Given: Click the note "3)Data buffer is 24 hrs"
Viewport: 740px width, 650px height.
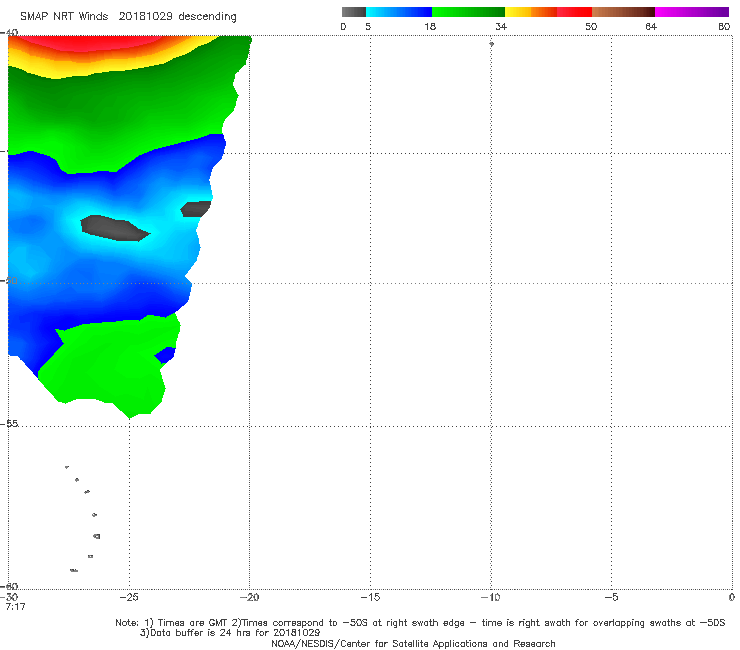Looking at the screenshot, I should (x=230, y=633).
